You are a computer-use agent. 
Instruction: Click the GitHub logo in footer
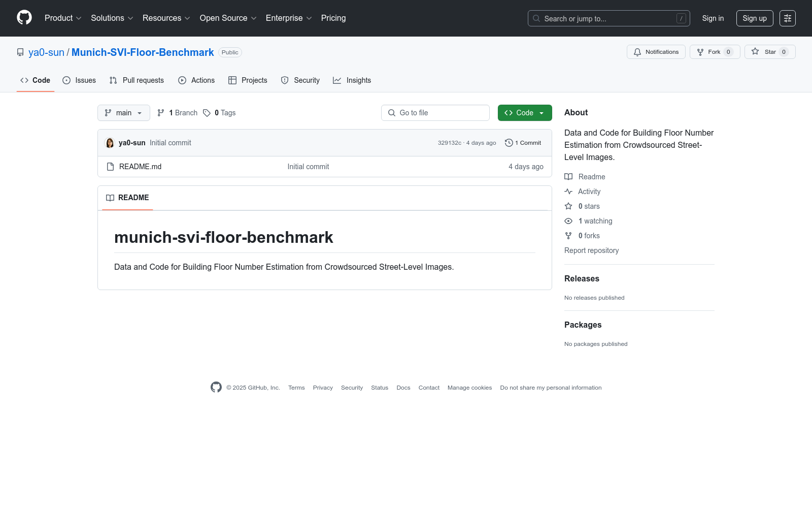click(216, 387)
